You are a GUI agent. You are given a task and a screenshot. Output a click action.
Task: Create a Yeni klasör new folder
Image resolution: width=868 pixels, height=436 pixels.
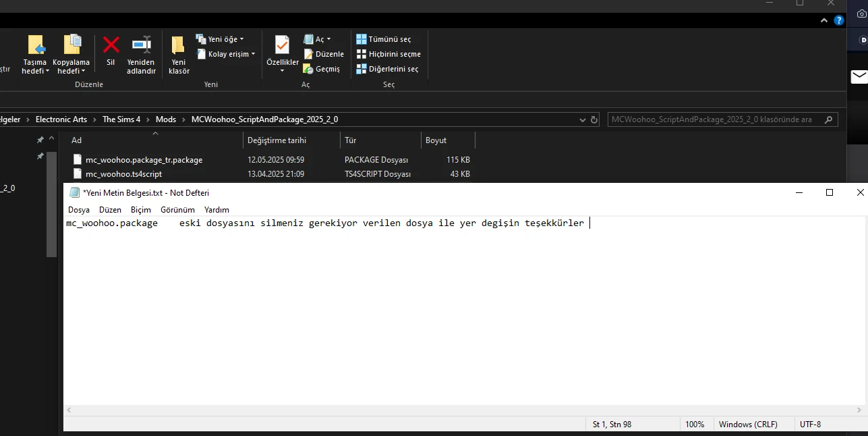pos(179,54)
